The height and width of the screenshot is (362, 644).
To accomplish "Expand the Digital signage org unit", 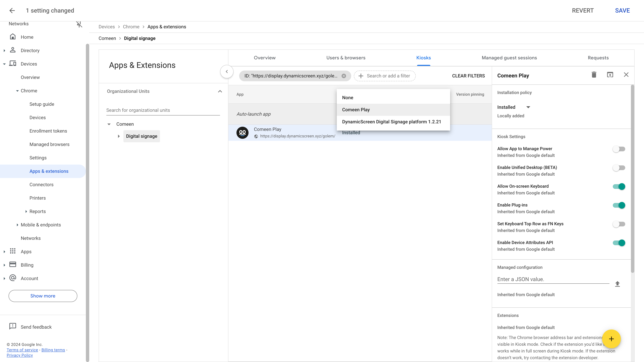I will (x=119, y=136).
